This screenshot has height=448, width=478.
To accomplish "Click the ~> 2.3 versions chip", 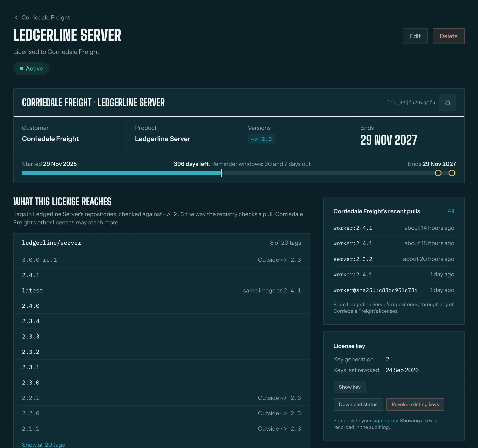I will (261, 139).
